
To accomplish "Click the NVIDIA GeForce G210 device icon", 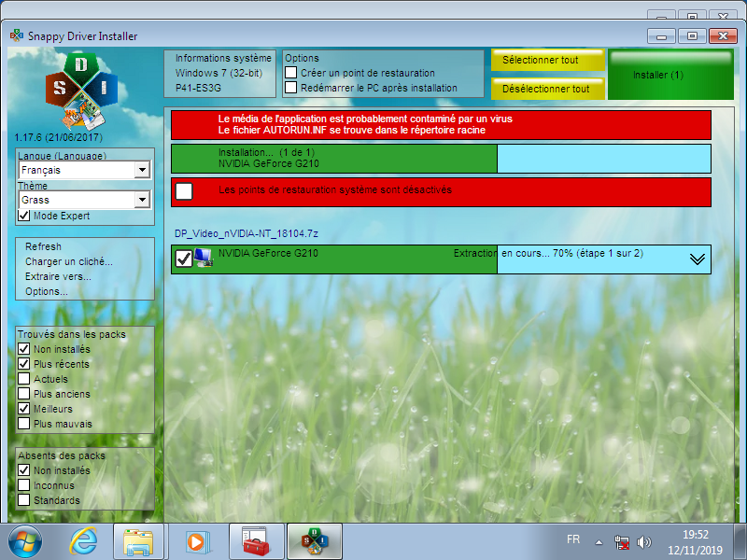I will [x=203, y=259].
